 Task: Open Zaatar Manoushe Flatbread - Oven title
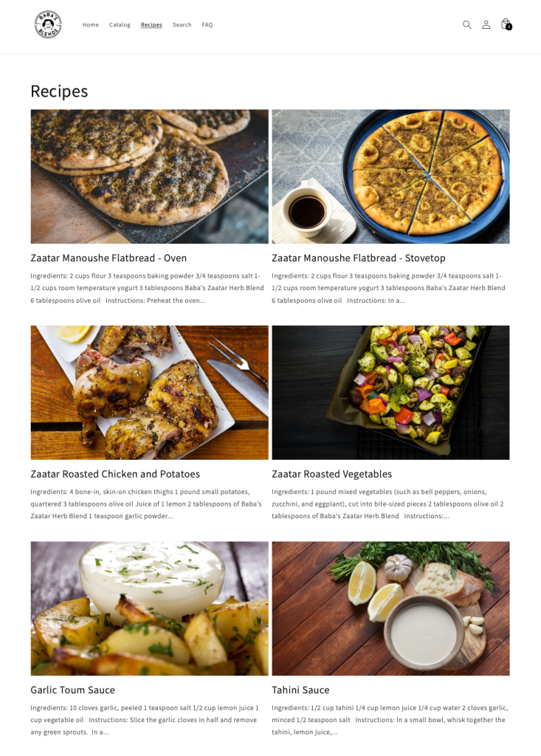(108, 258)
